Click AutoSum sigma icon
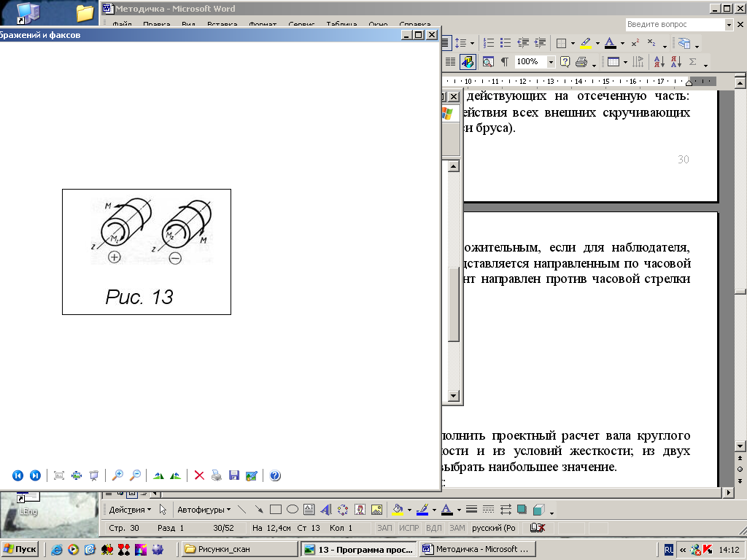Screen dimensions: 747x560 click(x=693, y=62)
